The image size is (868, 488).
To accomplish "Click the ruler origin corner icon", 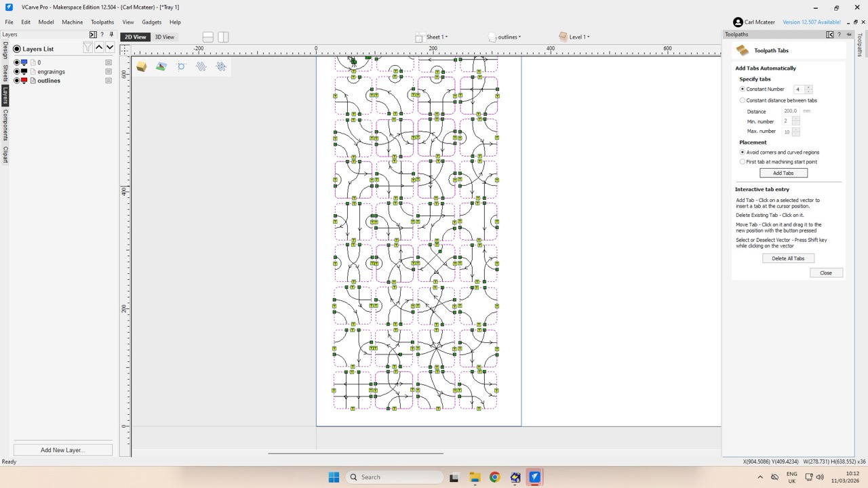I will tap(125, 49).
